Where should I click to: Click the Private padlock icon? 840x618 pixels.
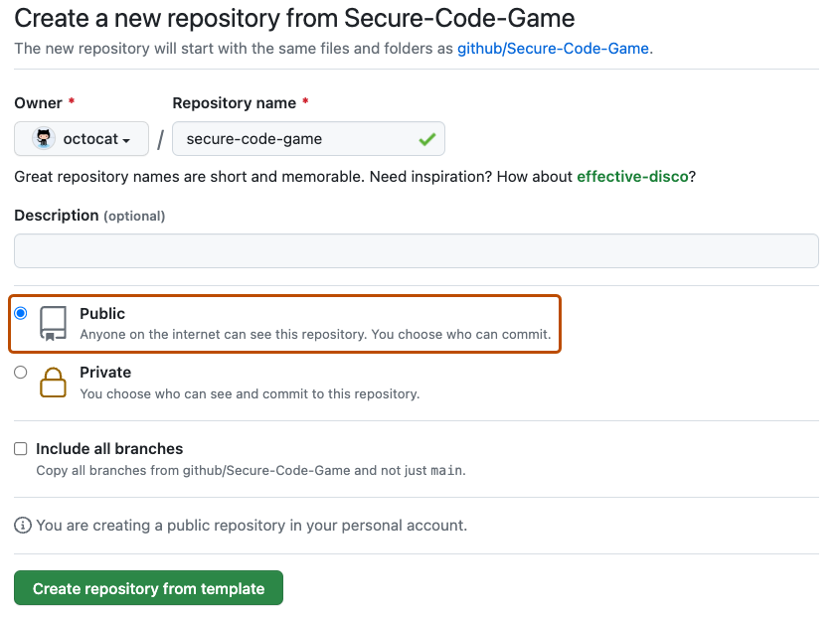53,382
